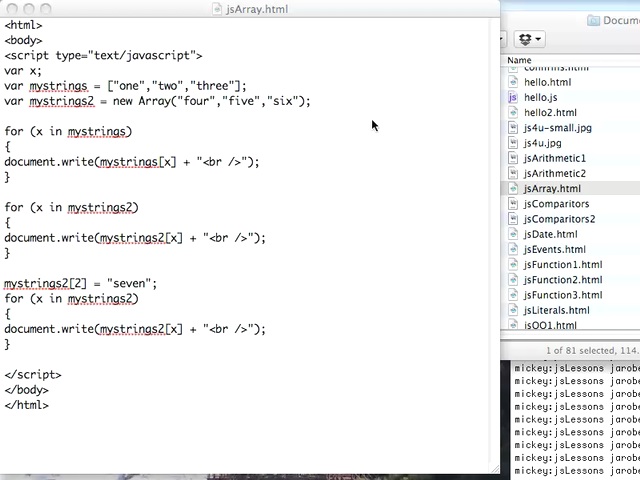Image resolution: width=640 pixels, height=480 pixels.
Task: Click the js4u.jpg file icon
Action: click(513, 143)
